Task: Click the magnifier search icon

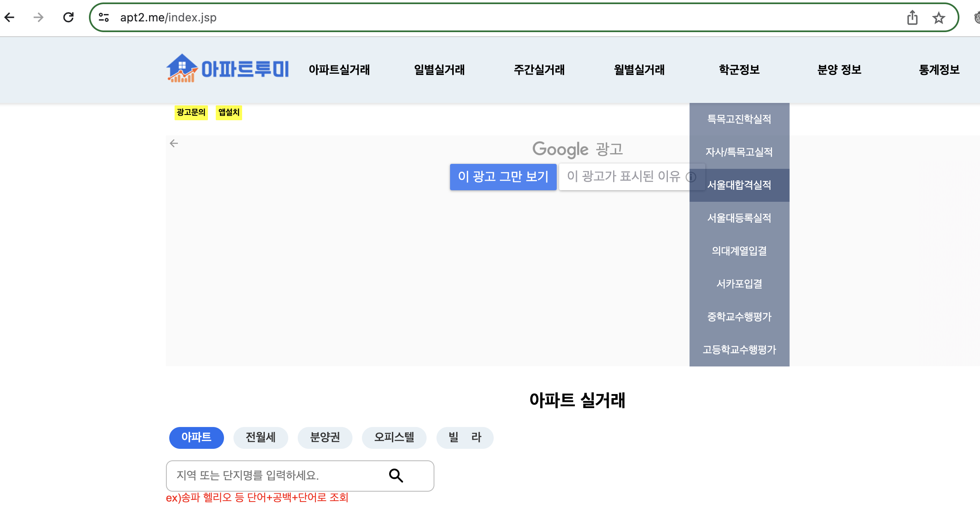Action: point(396,476)
